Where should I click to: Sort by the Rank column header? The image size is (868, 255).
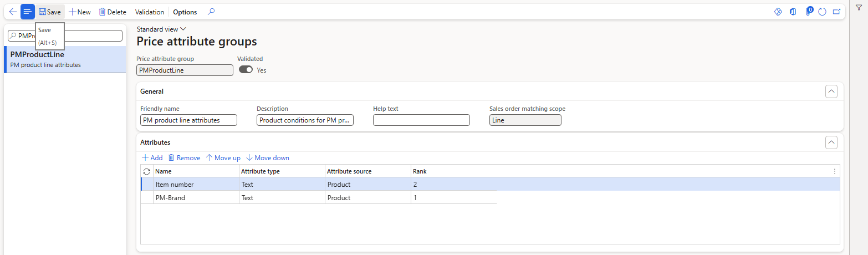(453, 171)
